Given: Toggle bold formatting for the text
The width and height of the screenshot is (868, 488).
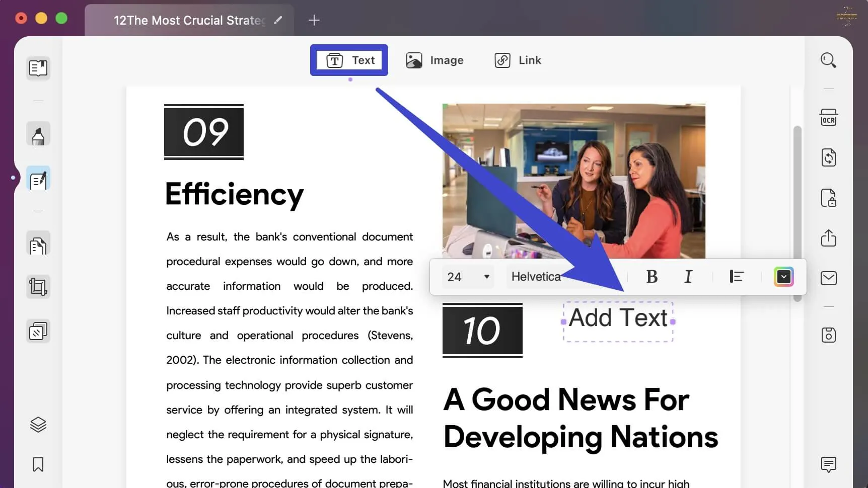Looking at the screenshot, I should coord(652,276).
